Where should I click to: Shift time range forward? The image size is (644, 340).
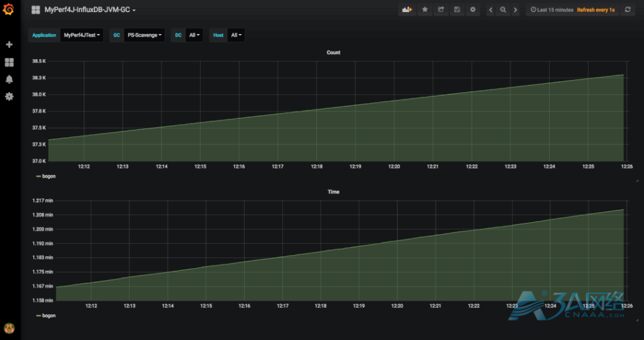pyautogui.click(x=516, y=9)
